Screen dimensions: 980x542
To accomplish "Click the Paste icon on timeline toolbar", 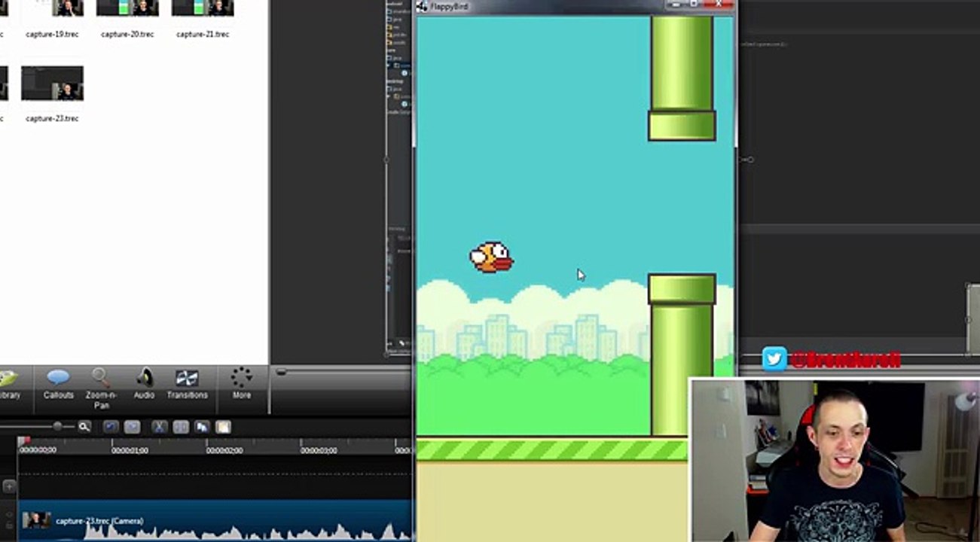I will click(x=223, y=427).
